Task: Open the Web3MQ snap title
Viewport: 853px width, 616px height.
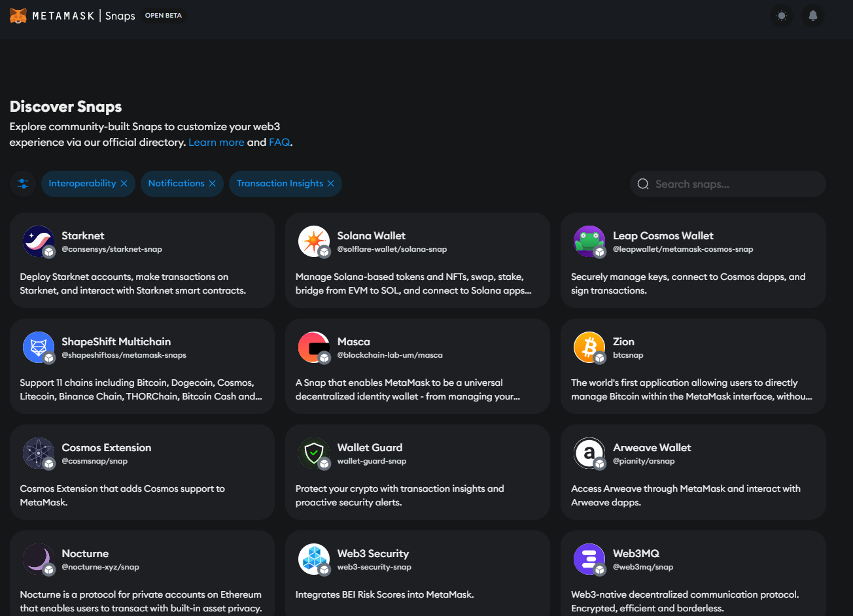Action: (x=636, y=554)
